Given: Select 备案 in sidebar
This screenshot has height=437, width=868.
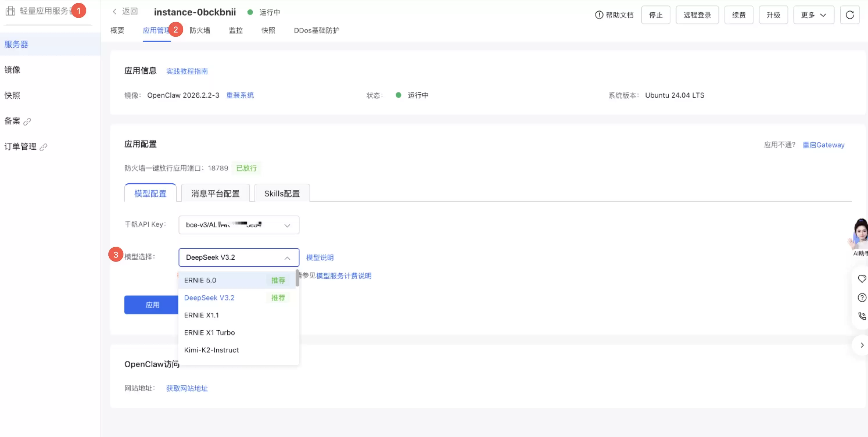Looking at the screenshot, I should tap(12, 121).
